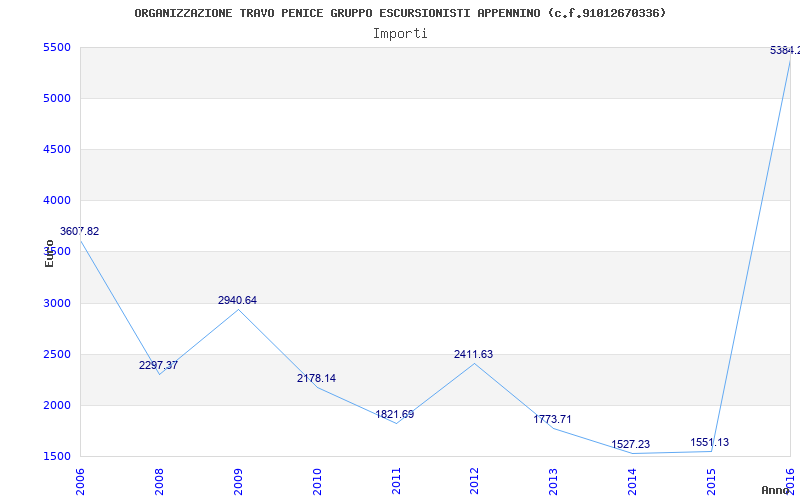This screenshot has width=800, height=500.
Task: Click the 3607.82 data point label
Action: 80,231
